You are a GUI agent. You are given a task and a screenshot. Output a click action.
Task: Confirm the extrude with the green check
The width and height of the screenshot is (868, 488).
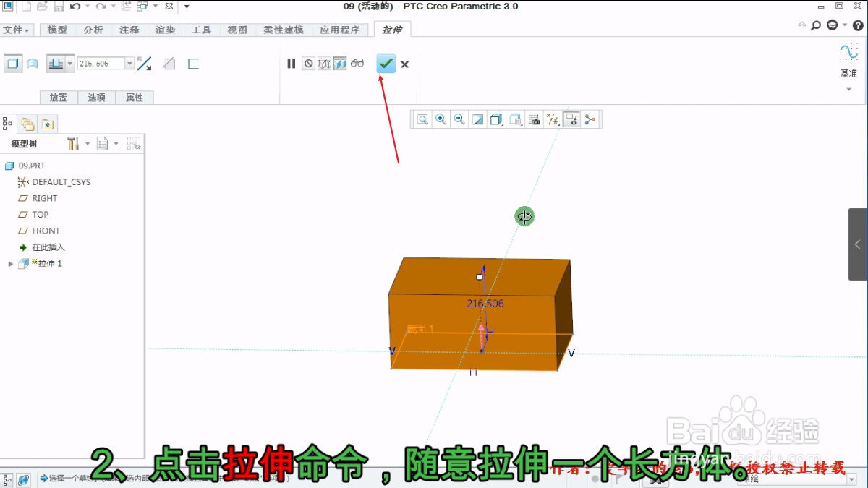coord(386,64)
